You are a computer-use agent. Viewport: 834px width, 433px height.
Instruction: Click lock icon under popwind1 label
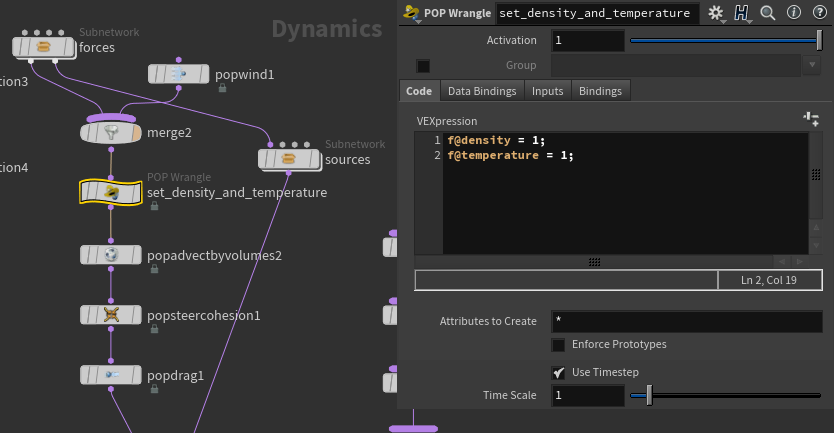point(222,88)
